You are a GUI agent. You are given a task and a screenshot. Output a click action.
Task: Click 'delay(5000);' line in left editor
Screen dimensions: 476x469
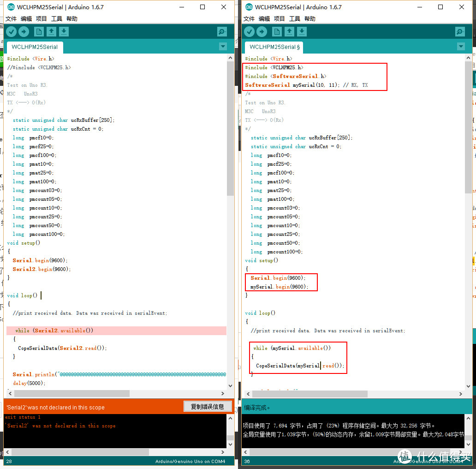click(29, 383)
